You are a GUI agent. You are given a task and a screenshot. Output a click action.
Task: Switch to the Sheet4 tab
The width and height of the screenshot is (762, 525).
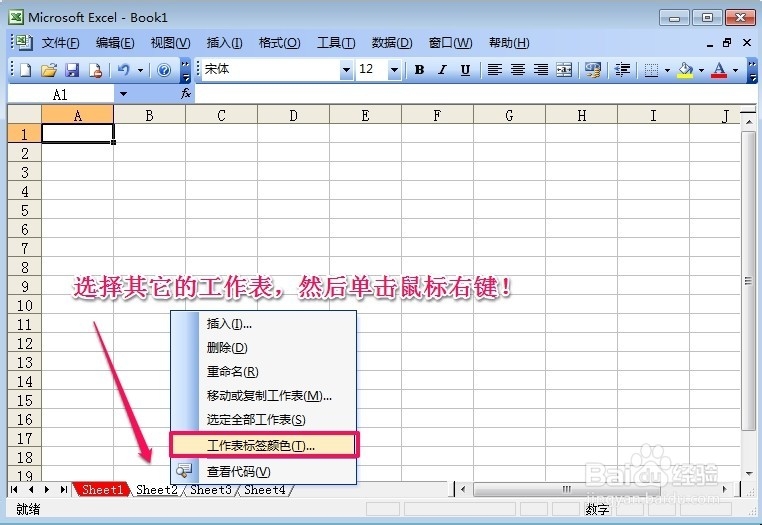[x=264, y=490]
